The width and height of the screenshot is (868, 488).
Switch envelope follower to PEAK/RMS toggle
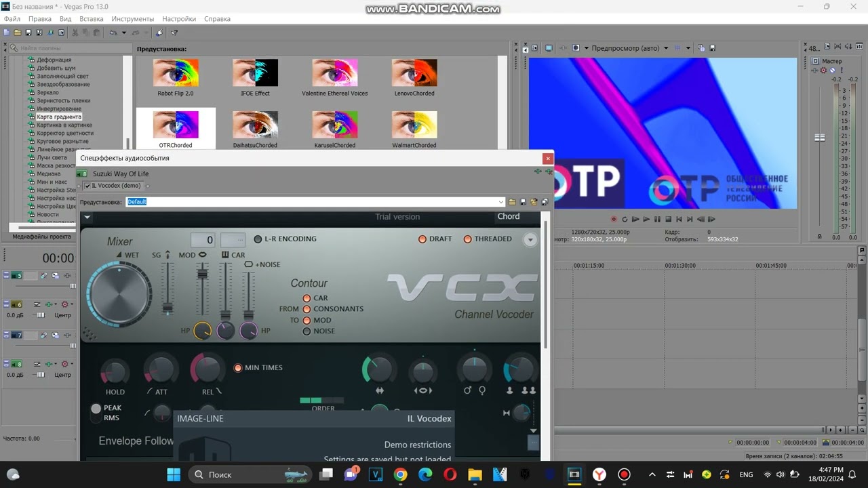pos(96,412)
